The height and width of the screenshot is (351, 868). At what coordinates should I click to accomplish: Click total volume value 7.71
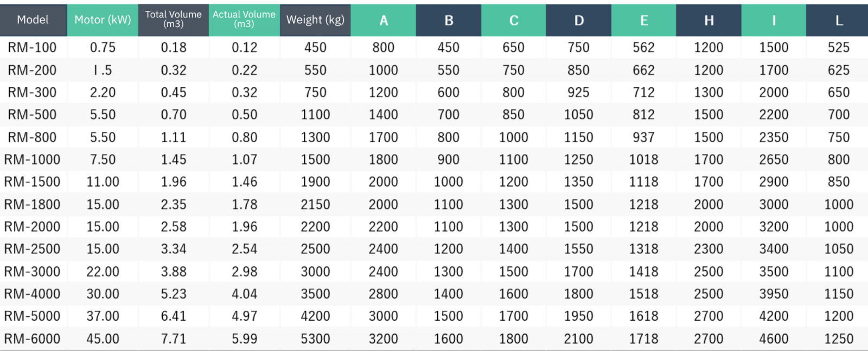(174, 339)
